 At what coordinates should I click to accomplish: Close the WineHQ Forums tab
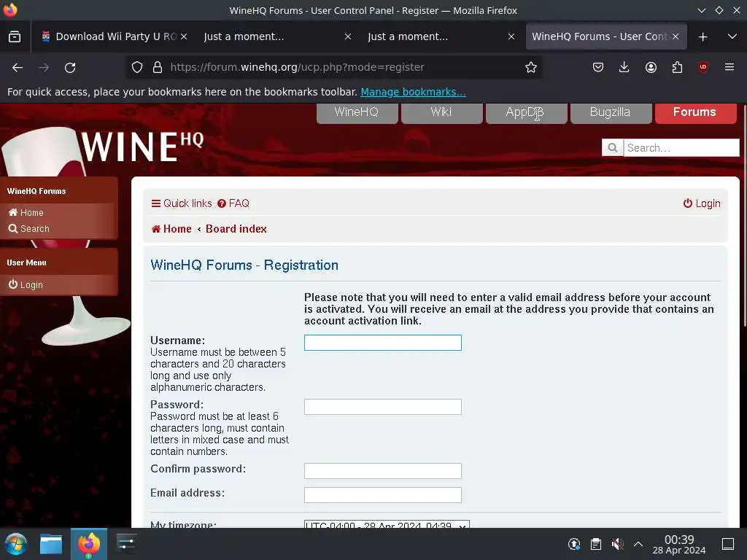coord(675,36)
